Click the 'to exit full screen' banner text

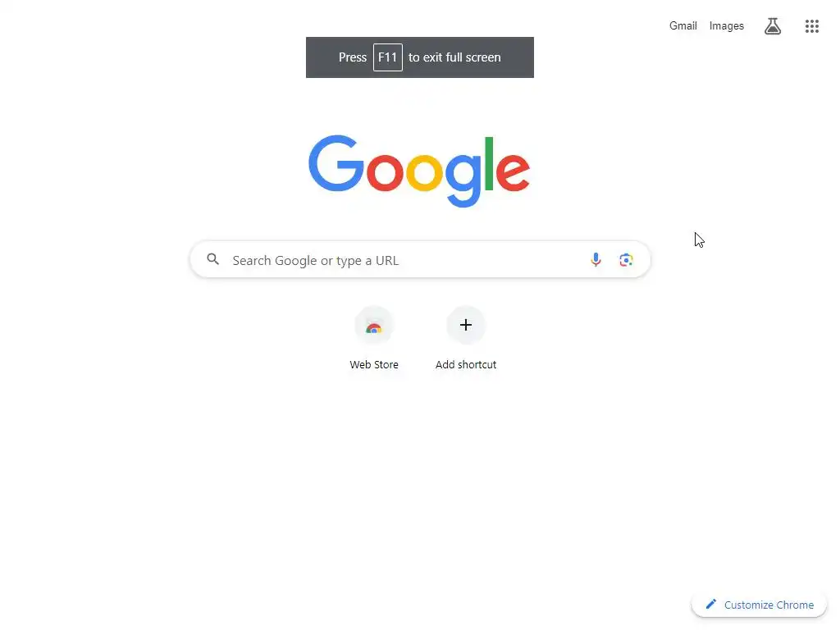click(x=454, y=57)
